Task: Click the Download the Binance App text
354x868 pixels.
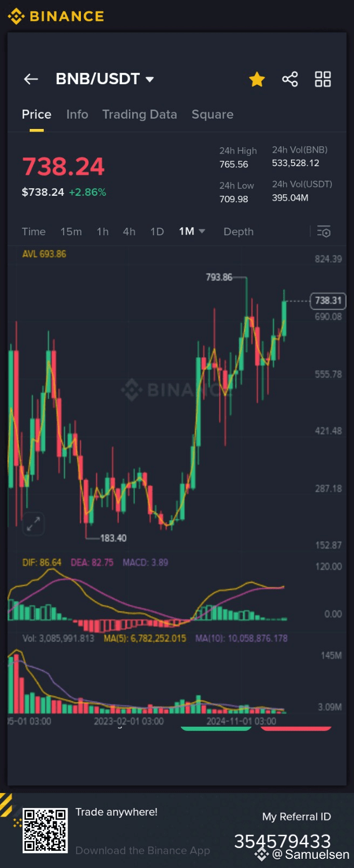Action: pos(142,850)
